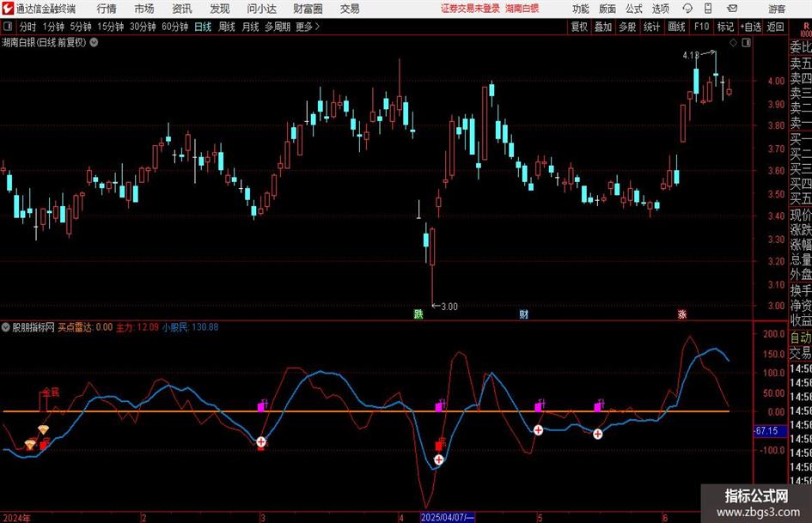
Task: Click the 自动 label in right panel
Action: pyautogui.click(x=801, y=338)
